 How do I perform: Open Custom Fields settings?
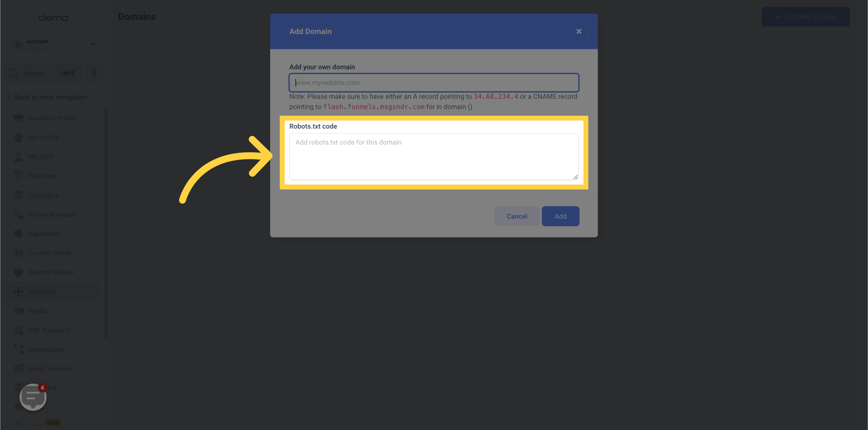[x=49, y=253]
